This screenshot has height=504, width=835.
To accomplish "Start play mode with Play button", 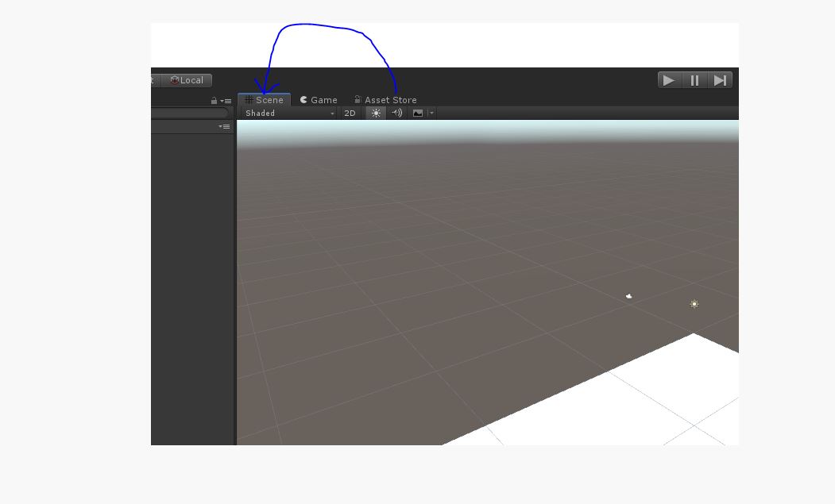I will pyautogui.click(x=670, y=80).
